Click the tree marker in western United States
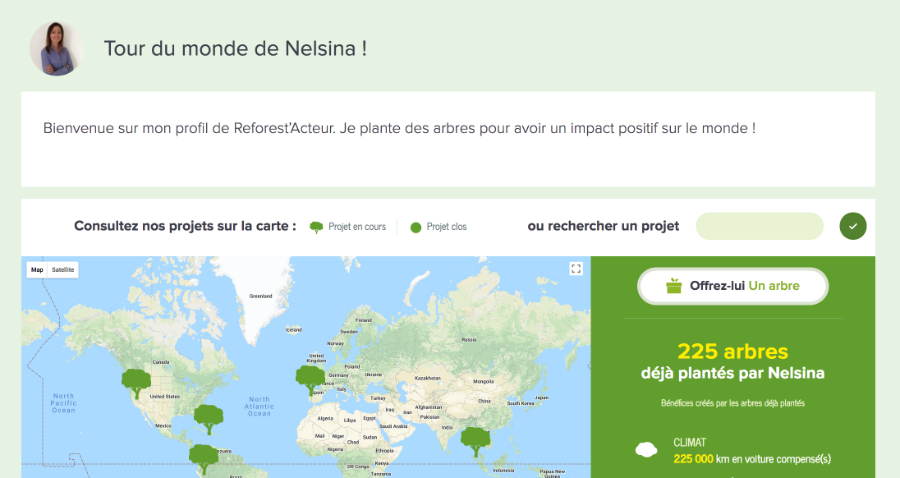Screen dimensions: 900x478 point(135,381)
